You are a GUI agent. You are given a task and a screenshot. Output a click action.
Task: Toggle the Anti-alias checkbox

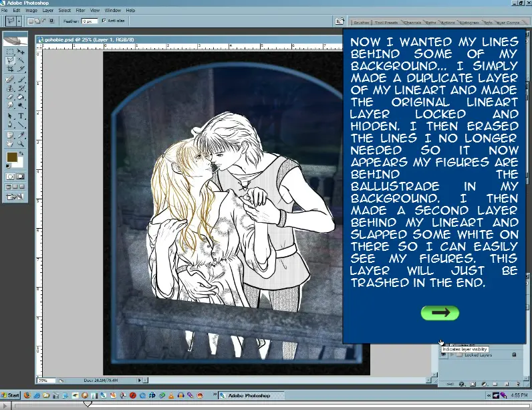104,21
